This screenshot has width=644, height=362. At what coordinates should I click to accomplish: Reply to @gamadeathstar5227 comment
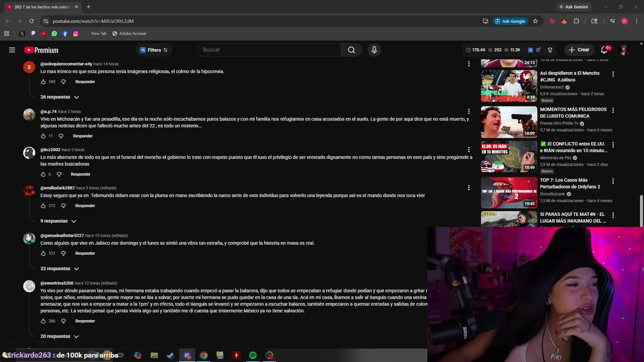click(85, 253)
